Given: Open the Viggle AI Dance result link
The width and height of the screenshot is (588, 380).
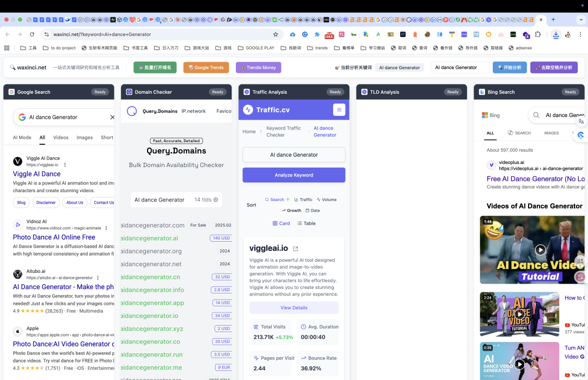Looking at the screenshot, I should (x=37, y=174).
